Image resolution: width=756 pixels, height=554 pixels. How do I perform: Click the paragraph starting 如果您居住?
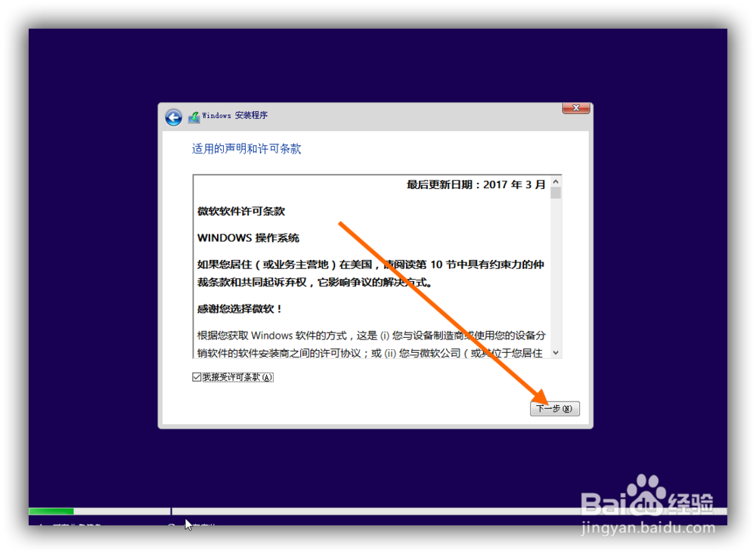click(x=370, y=274)
